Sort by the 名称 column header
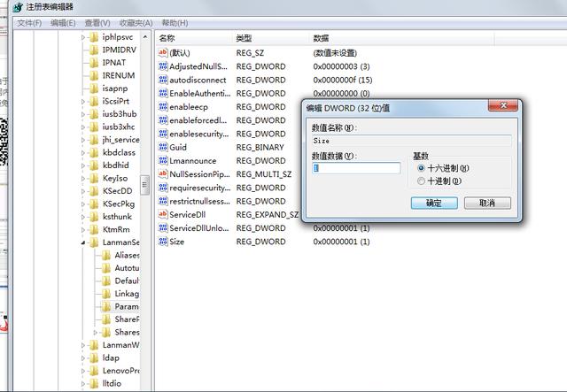 pyautogui.click(x=194, y=38)
